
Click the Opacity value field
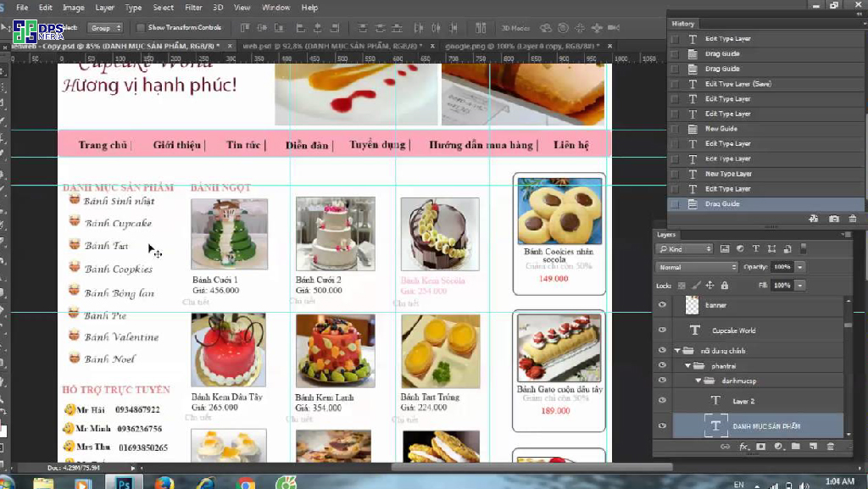point(782,267)
